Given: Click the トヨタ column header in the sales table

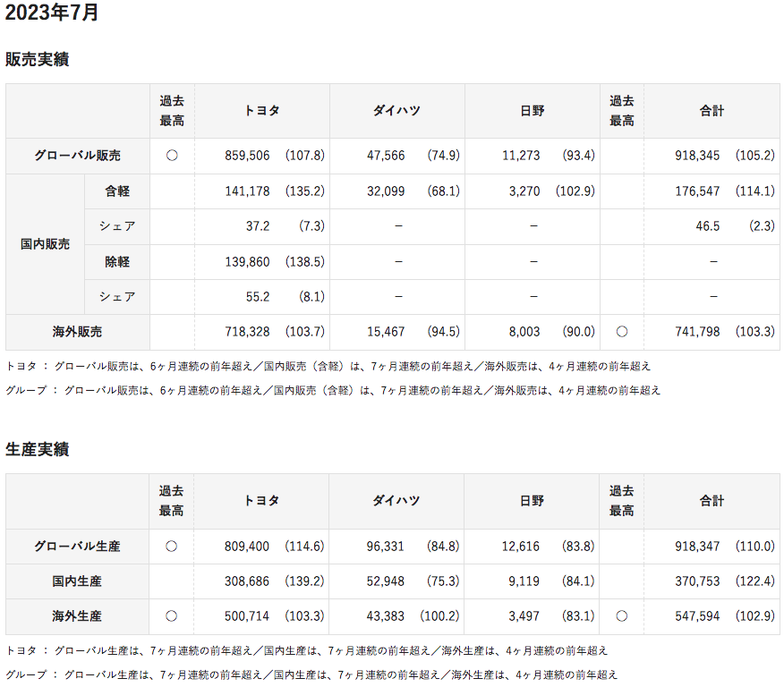Looking at the screenshot, I should [x=261, y=111].
